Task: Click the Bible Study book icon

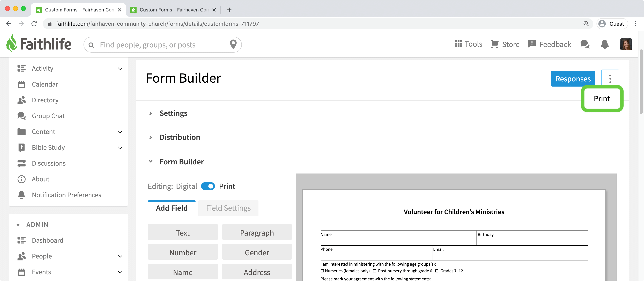Action: [x=22, y=147]
